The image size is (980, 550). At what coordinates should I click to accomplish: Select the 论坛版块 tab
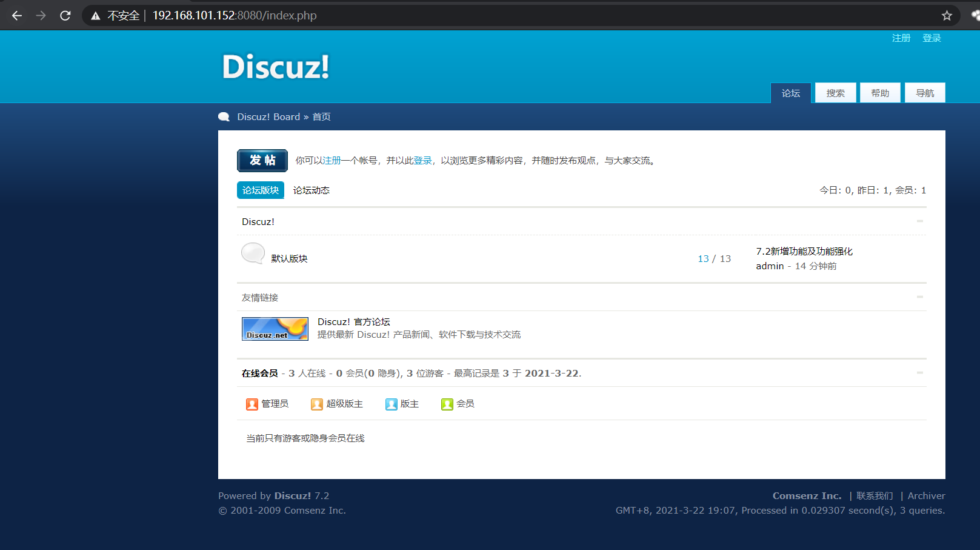[261, 190]
